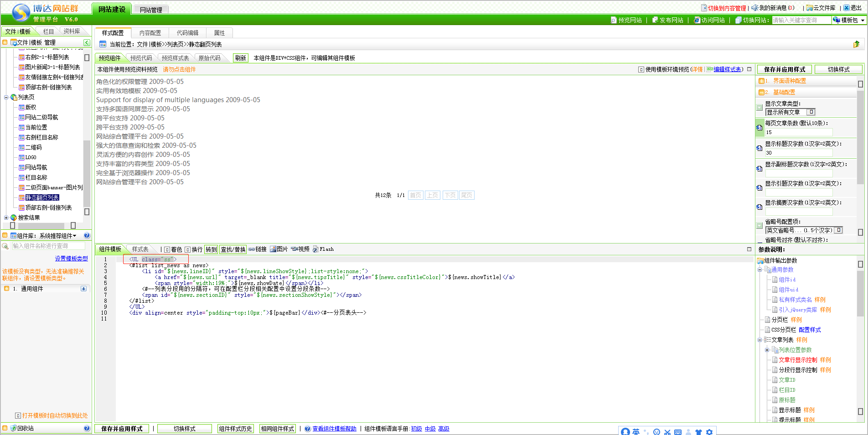868x435 pixels.
Task: Click the 每页文章条数 input field
Action: (x=798, y=132)
